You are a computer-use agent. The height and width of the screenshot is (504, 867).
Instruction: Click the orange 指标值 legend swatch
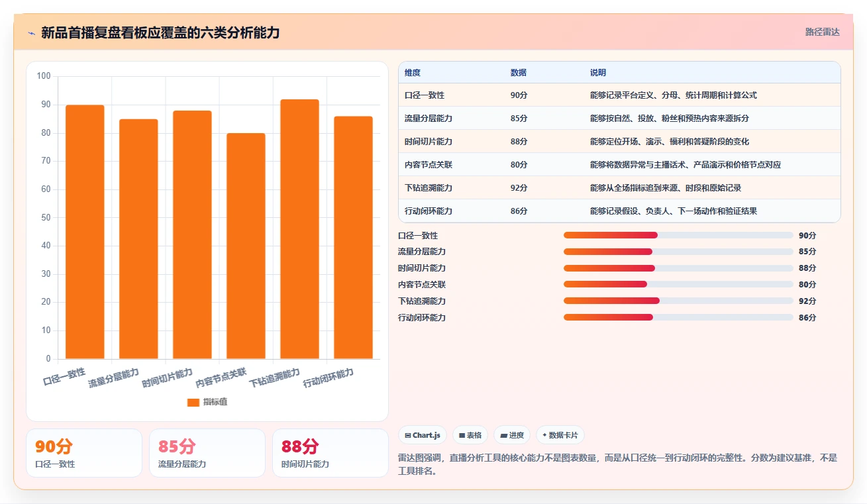pos(193,402)
